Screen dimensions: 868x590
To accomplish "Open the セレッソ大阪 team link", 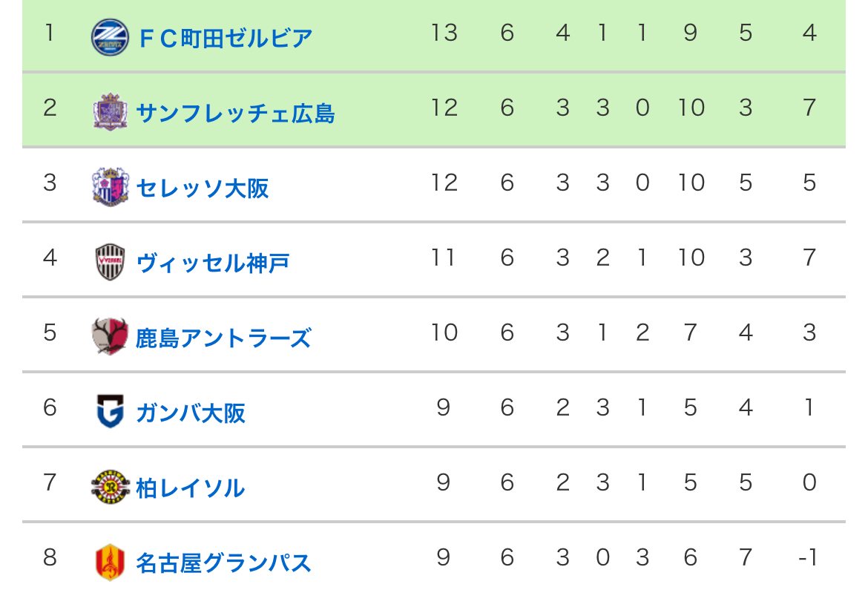I will (x=202, y=189).
